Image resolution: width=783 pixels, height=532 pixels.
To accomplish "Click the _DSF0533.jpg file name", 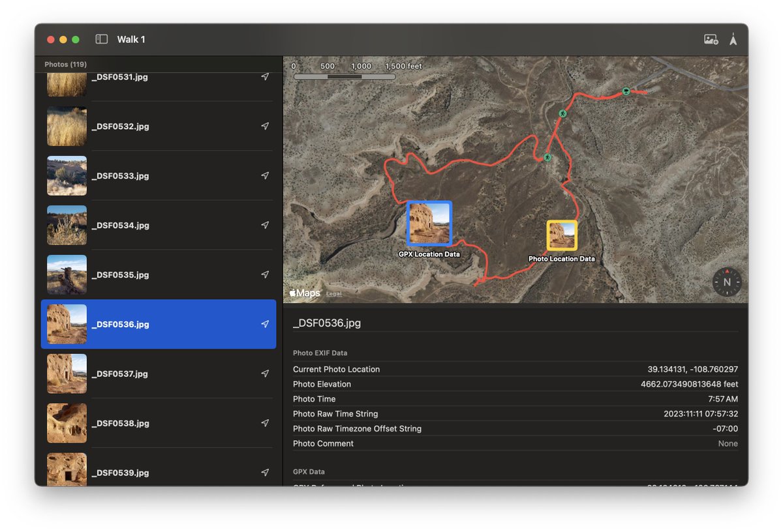I will (x=120, y=176).
